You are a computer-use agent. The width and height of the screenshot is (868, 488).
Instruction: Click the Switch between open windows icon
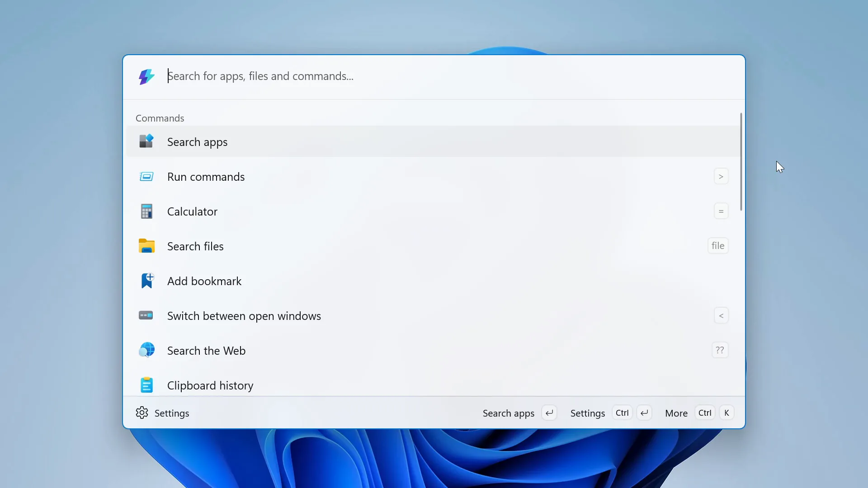[146, 315]
